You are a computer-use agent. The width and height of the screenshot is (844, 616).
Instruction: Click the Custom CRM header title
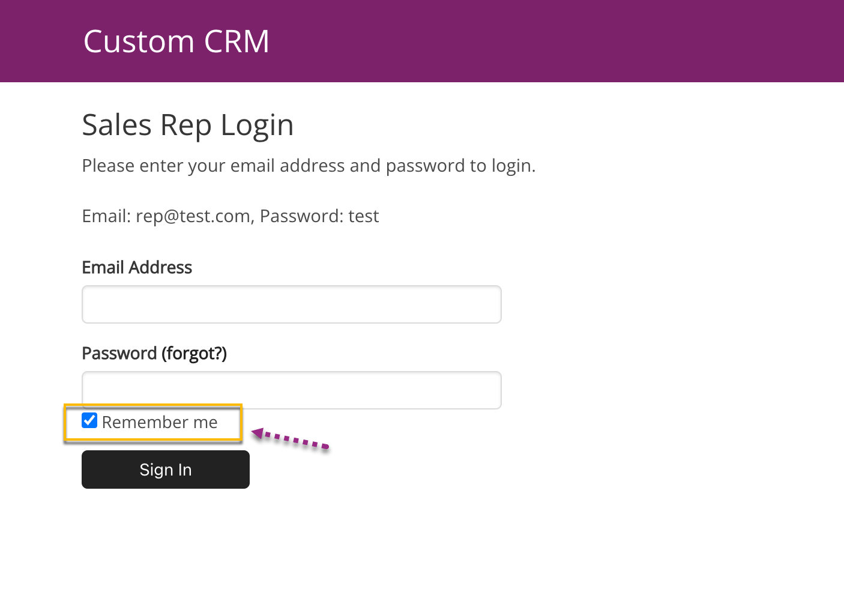pyautogui.click(x=176, y=41)
